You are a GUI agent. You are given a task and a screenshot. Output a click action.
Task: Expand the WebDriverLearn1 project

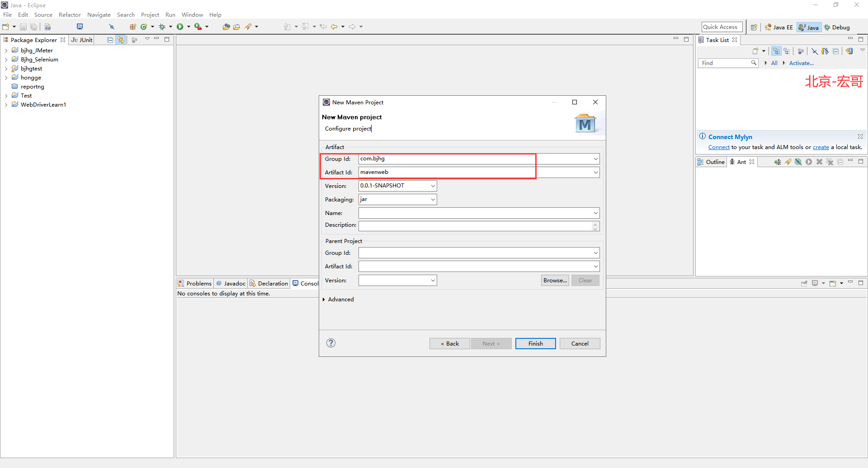coord(6,105)
